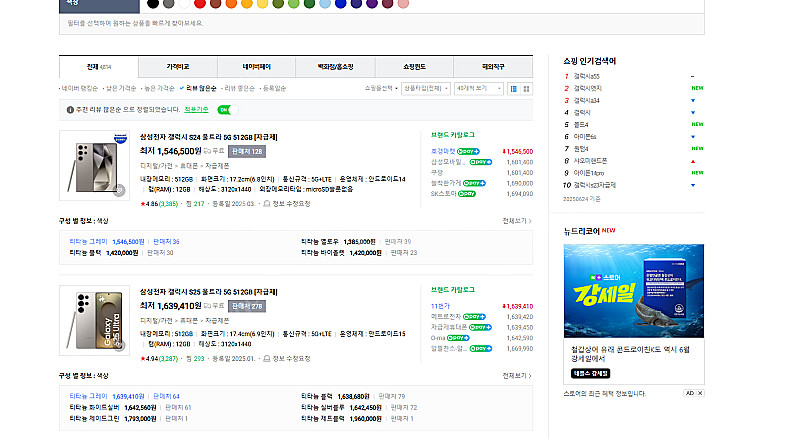800x439 pixels.
Task: Click Galaxy S24 Ultra product thumbnail
Action: pos(94,165)
